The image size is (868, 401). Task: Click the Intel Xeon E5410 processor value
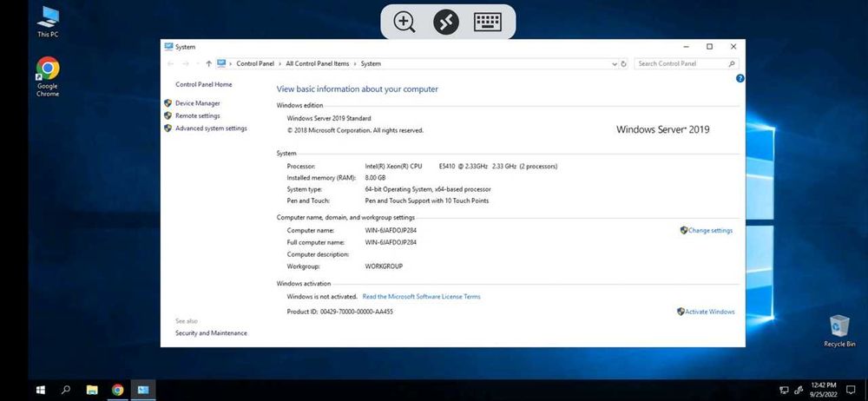461,166
